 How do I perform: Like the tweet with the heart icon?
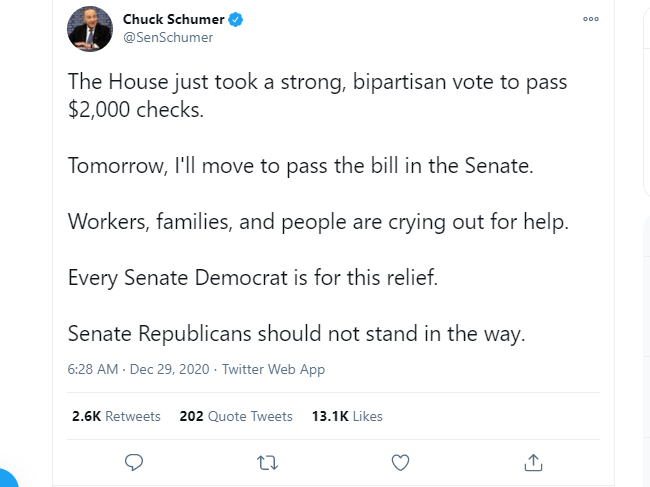point(400,463)
